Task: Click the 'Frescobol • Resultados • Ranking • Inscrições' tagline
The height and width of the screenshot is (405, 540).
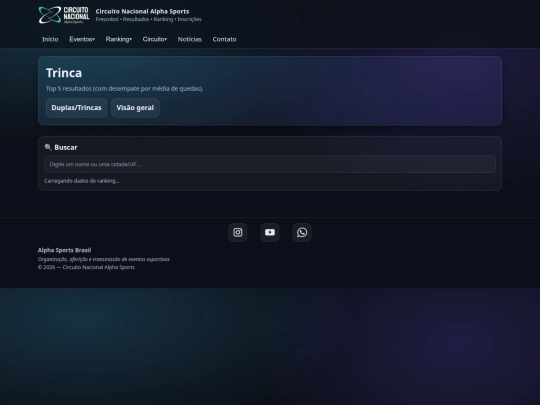Action: pyautogui.click(x=148, y=19)
